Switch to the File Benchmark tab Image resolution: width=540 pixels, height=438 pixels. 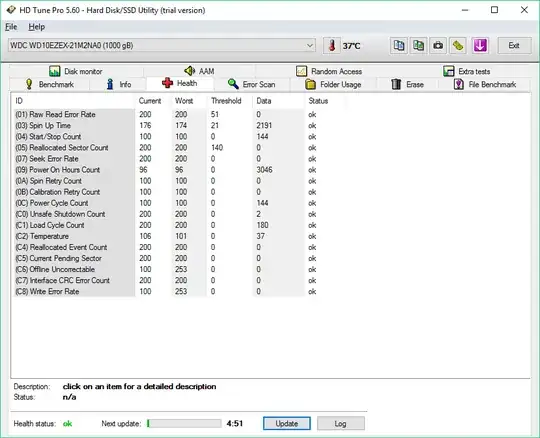pos(485,84)
